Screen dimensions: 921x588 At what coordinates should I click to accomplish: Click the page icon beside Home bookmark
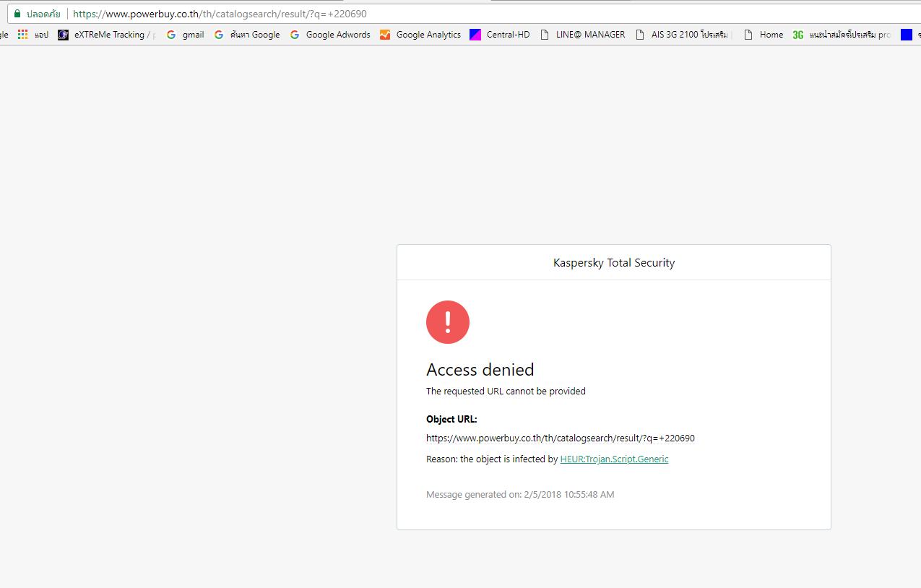[748, 35]
